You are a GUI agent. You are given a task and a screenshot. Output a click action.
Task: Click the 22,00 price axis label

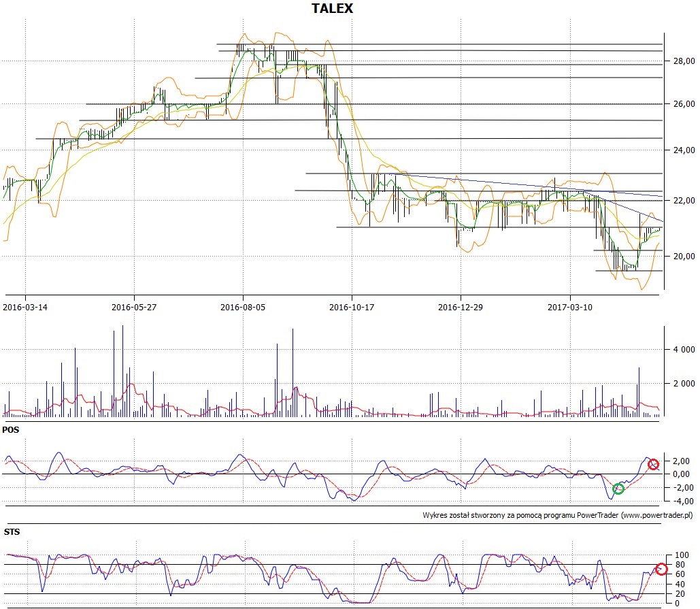[x=684, y=200]
